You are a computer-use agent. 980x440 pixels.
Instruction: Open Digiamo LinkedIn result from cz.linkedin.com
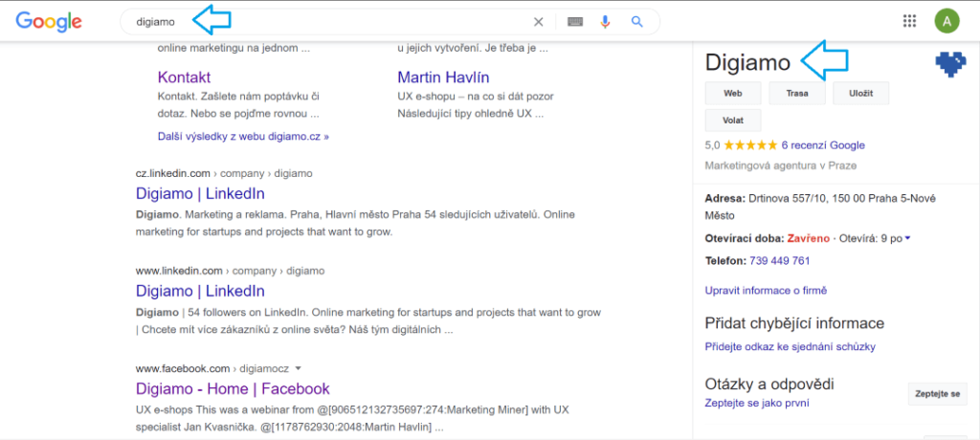click(200, 193)
